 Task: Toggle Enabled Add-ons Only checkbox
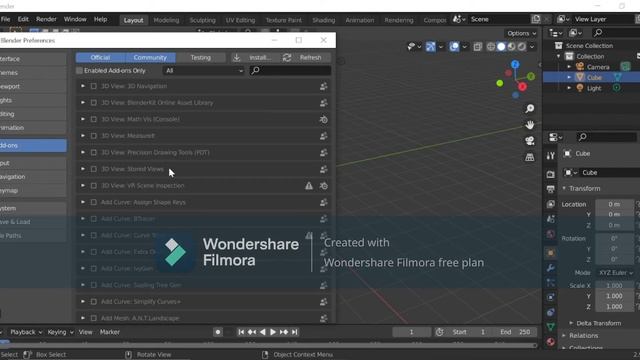click(80, 71)
